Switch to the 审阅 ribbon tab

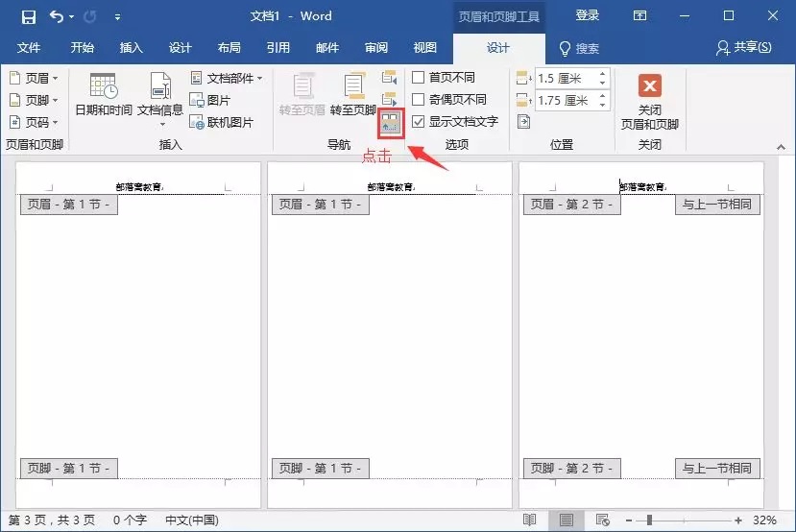click(376, 48)
